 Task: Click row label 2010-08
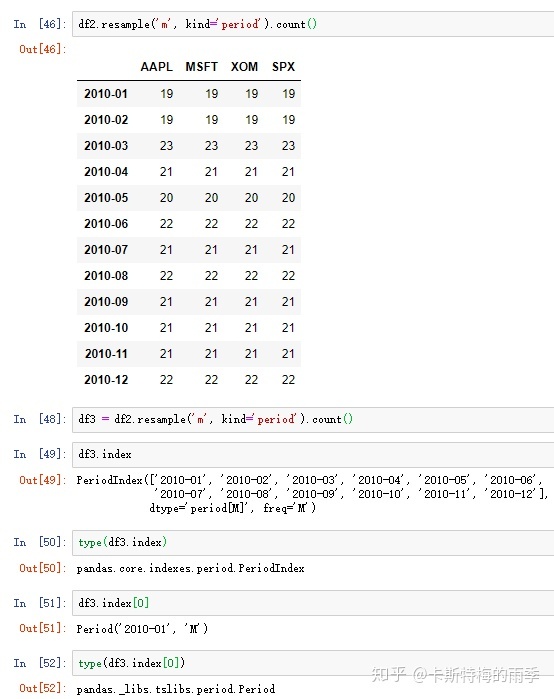pyautogui.click(x=106, y=276)
